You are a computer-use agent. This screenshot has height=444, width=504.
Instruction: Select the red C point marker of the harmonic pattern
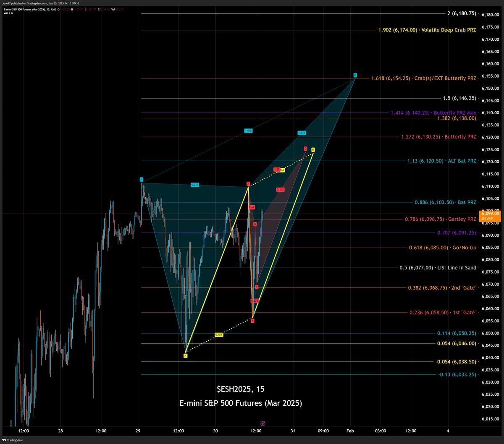point(257,287)
